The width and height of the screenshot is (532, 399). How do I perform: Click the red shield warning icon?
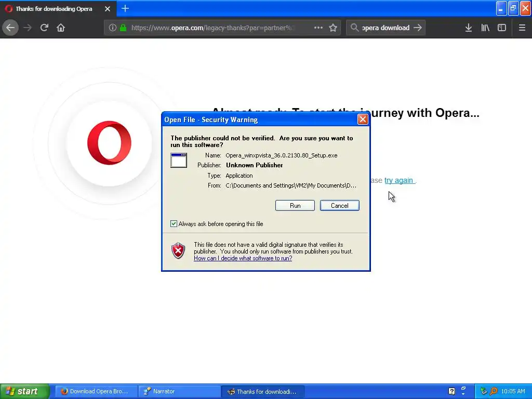click(x=178, y=251)
